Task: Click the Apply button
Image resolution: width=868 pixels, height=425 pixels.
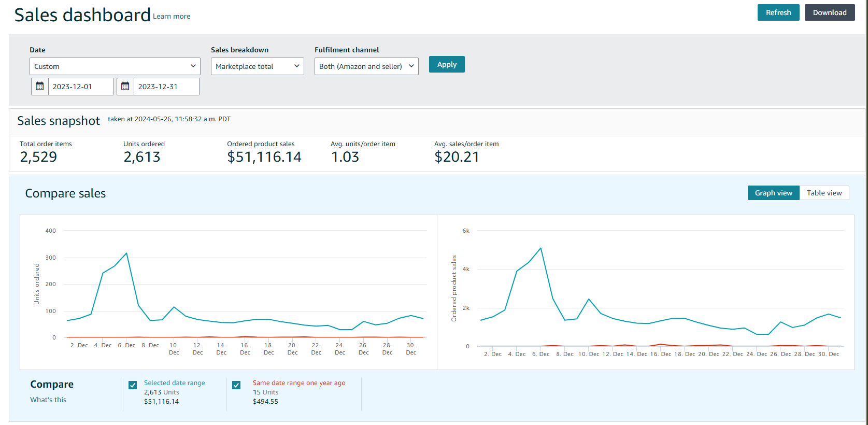Action: [x=446, y=64]
